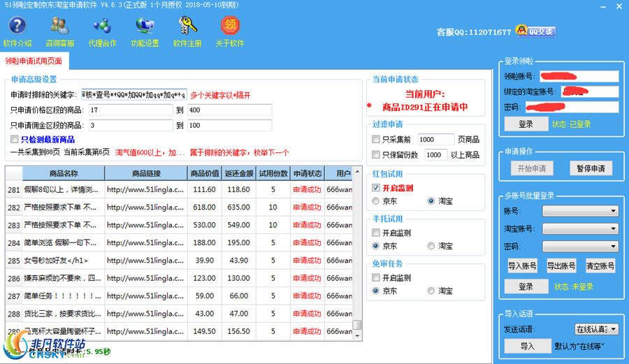Click the product link in row 284
Image resolution: width=629 pixels, height=364 pixels.
coord(146,242)
